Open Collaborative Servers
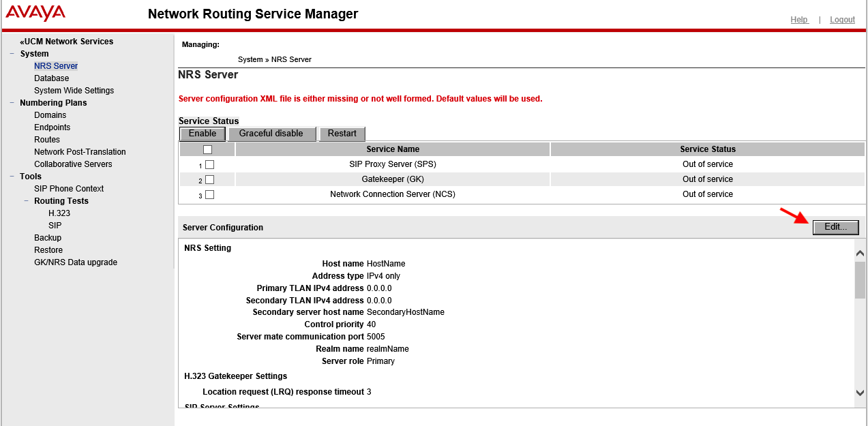Image resolution: width=868 pixels, height=426 pixels. pos(73,164)
